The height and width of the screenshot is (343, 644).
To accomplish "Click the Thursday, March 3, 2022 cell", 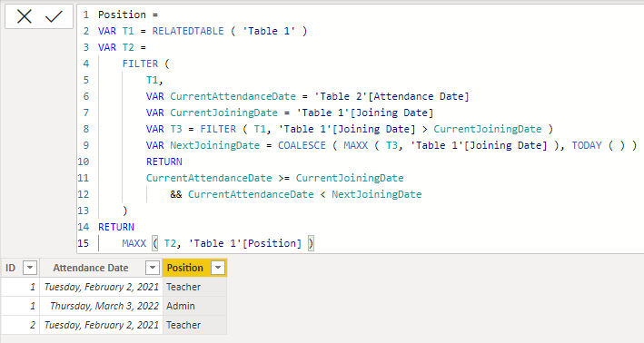I will click(x=101, y=306).
